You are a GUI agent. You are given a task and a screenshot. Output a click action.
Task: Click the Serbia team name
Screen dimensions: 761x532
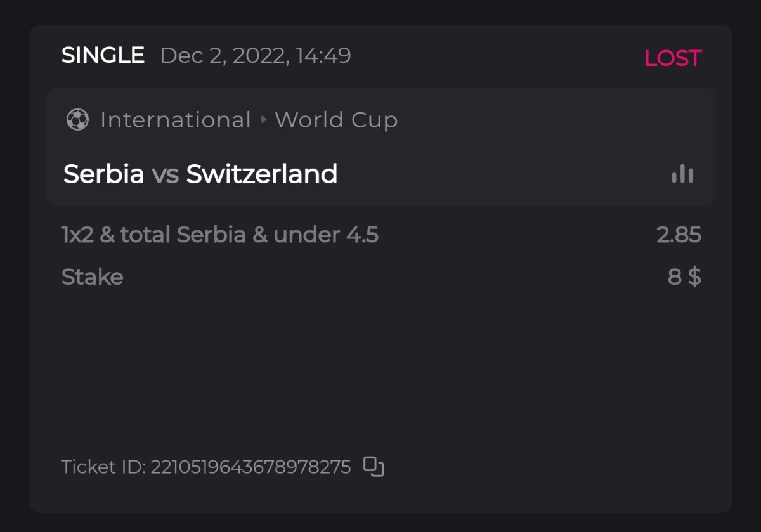tap(104, 174)
